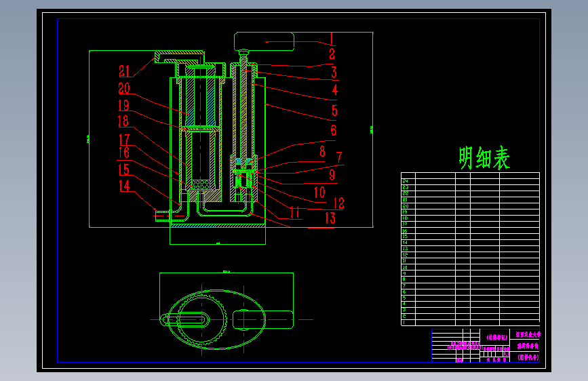Select red callout number 19

point(123,105)
